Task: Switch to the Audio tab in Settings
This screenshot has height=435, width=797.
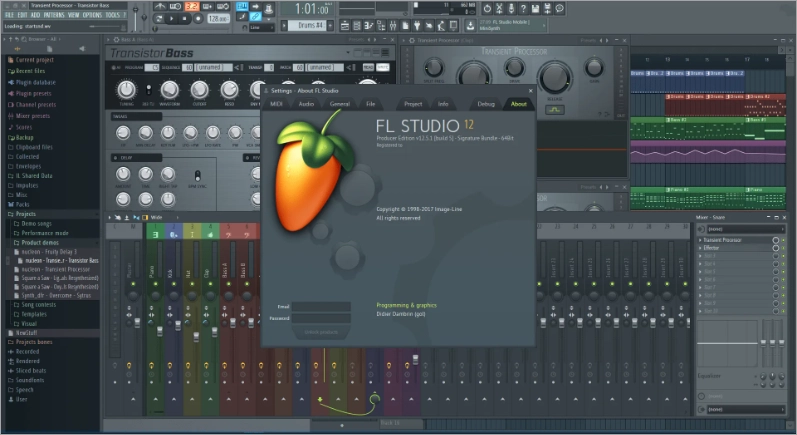Action: coord(306,104)
